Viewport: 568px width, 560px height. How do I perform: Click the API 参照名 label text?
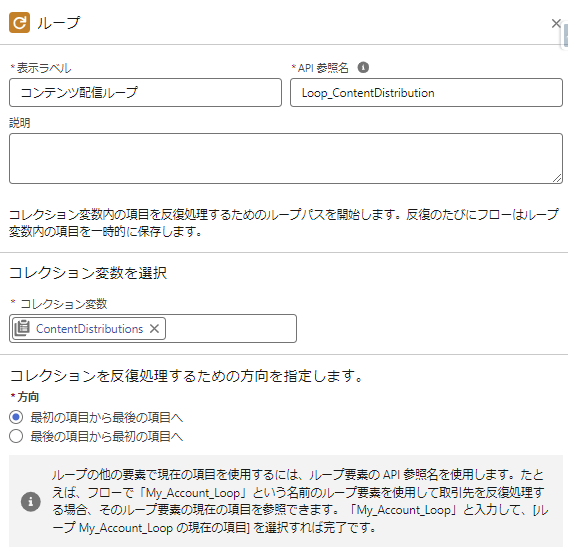click(x=320, y=68)
